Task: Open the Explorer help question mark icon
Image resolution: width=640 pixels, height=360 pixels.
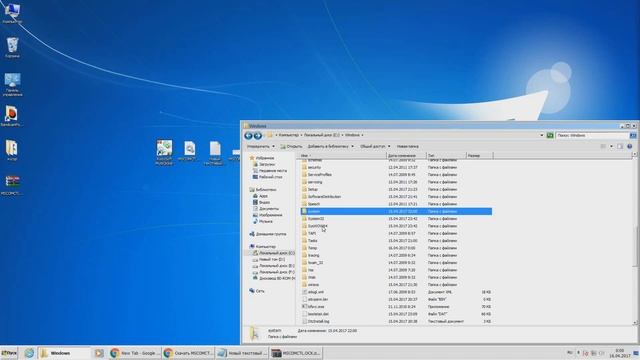Action: 629,146
